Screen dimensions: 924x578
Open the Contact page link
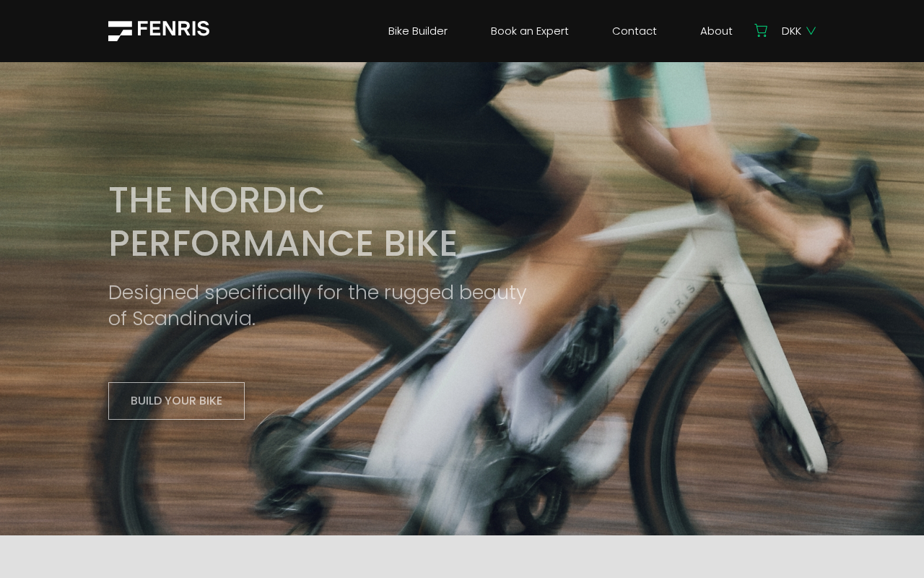pos(635,31)
